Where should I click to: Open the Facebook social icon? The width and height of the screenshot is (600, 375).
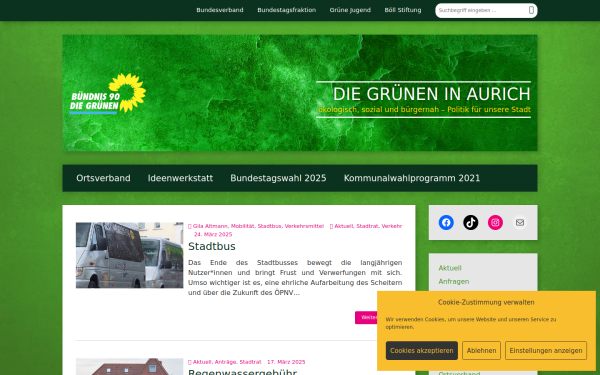[x=446, y=222]
